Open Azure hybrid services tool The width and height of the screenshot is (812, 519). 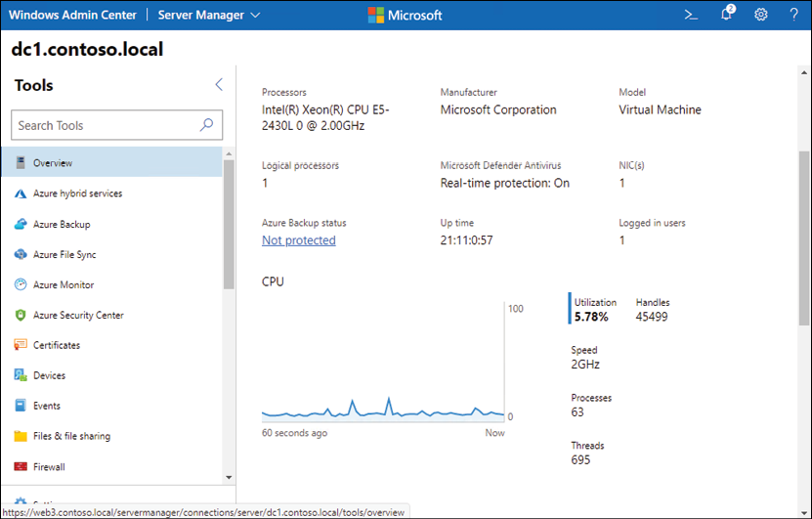(x=111, y=194)
